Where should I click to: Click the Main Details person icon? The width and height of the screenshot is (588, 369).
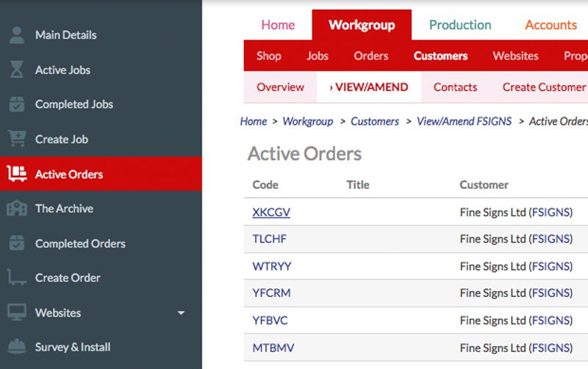click(16, 35)
